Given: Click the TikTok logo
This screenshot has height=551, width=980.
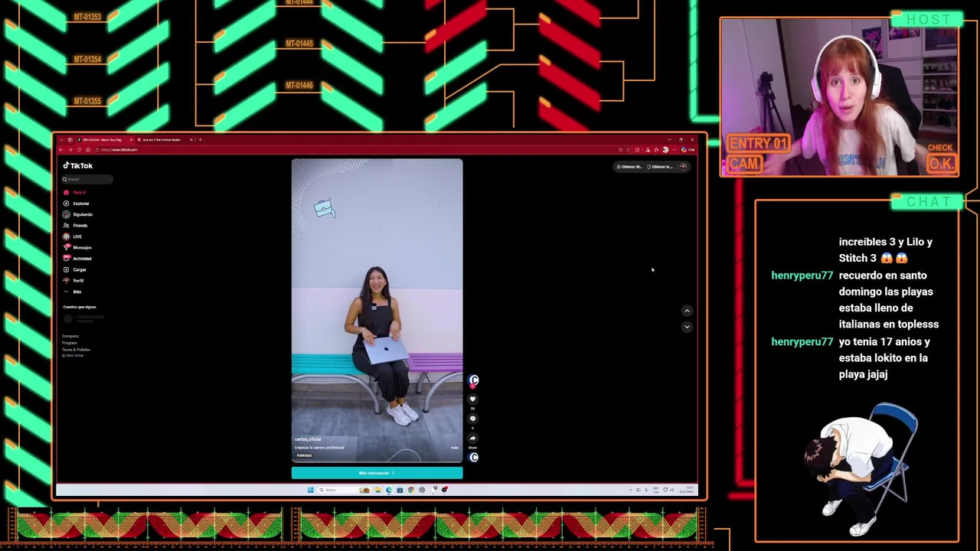Looking at the screenshot, I should [x=78, y=165].
